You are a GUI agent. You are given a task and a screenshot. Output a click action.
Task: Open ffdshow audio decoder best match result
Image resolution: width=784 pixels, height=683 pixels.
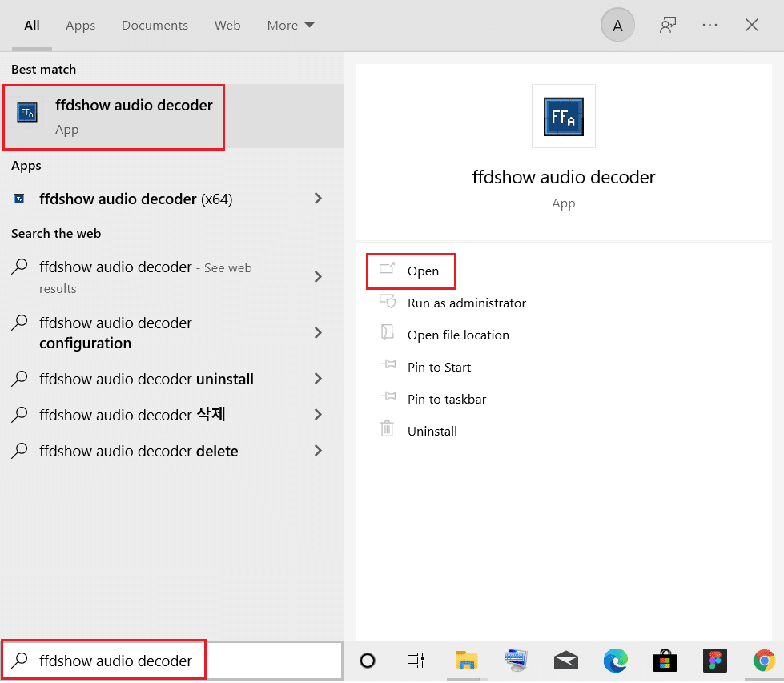coord(171,116)
